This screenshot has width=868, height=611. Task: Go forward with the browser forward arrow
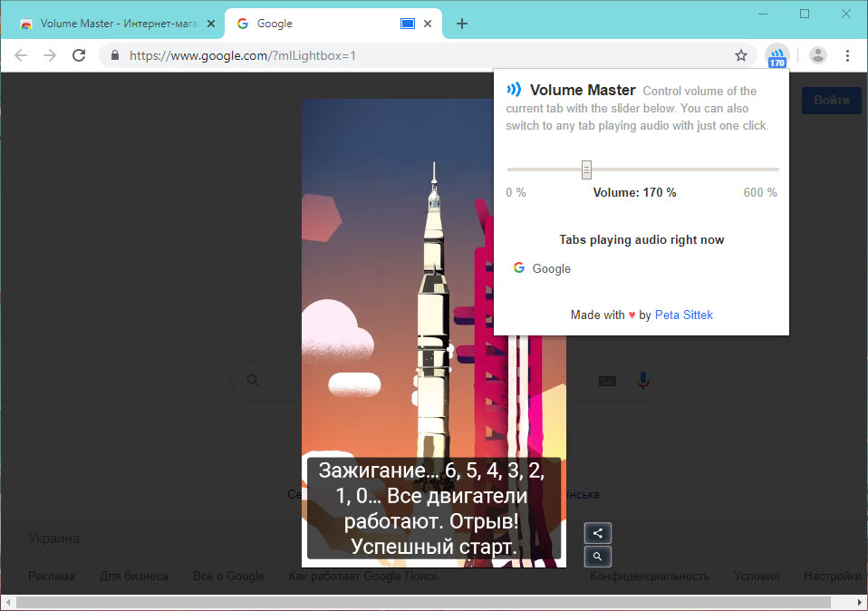coord(50,55)
